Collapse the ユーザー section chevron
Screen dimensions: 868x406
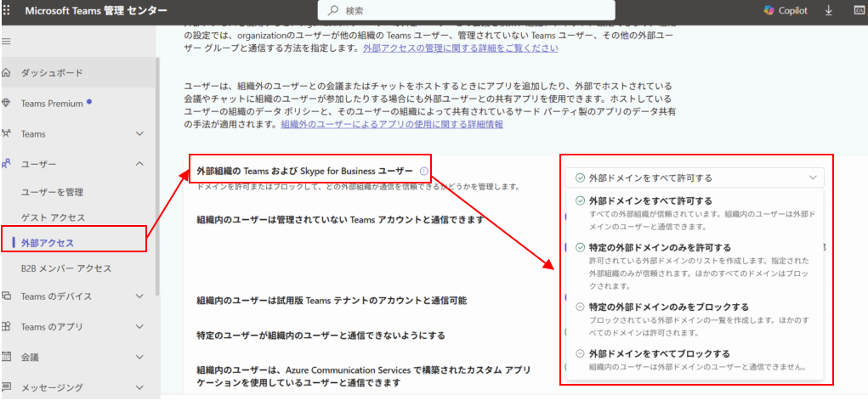coord(140,164)
